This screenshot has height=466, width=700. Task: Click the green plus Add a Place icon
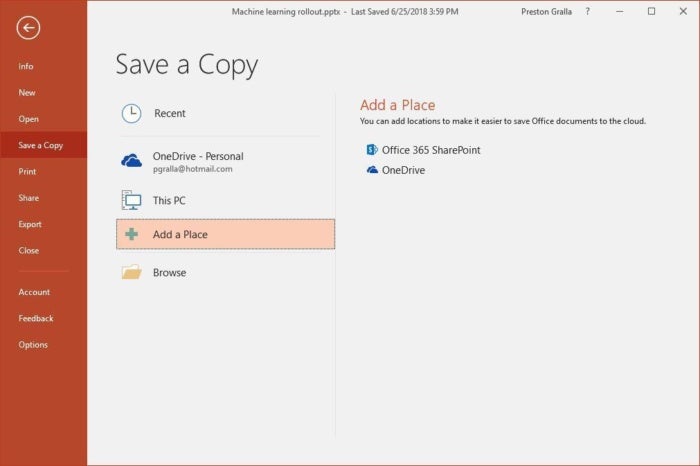pyautogui.click(x=131, y=234)
